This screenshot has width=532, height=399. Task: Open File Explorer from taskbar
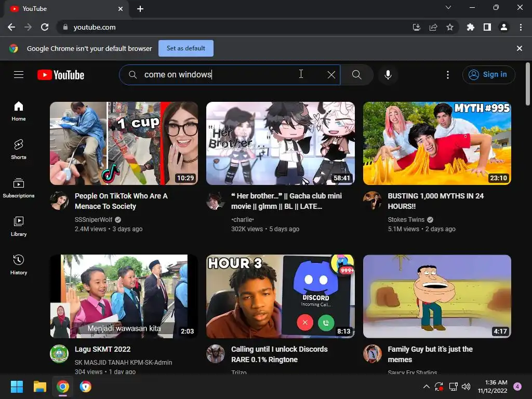tap(39, 387)
